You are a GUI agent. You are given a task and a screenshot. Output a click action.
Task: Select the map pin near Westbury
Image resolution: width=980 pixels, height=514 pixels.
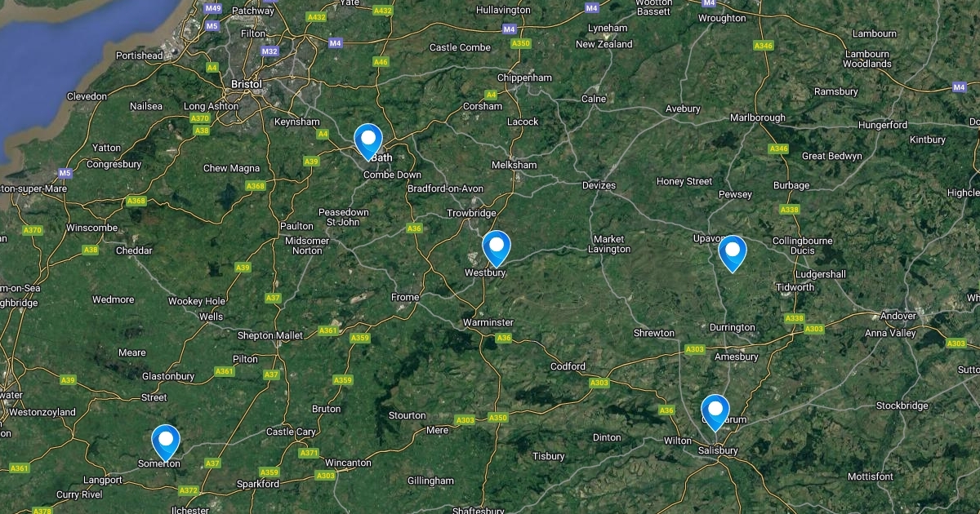496,249
